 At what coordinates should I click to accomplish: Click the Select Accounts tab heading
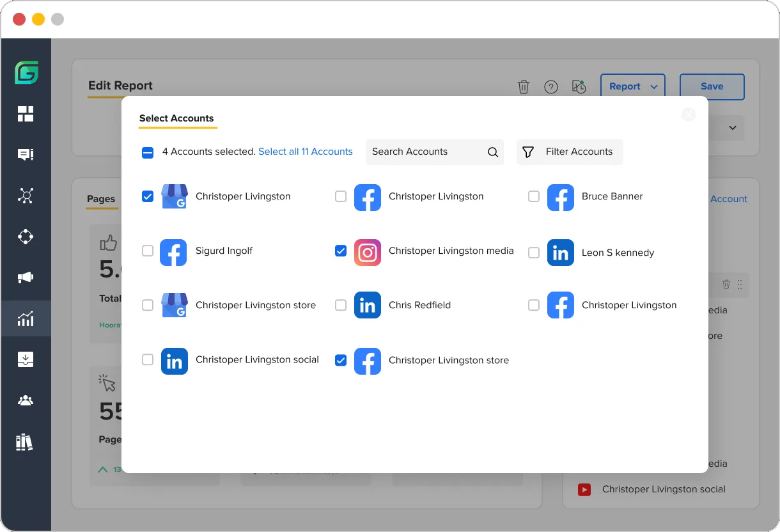[176, 118]
